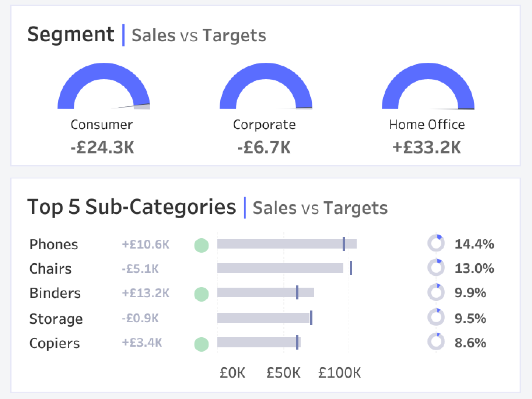Click the green dot beside Binders
Image resolution: width=532 pixels, height=399 pixels.
pyautogui.click(x=202, y=294)
